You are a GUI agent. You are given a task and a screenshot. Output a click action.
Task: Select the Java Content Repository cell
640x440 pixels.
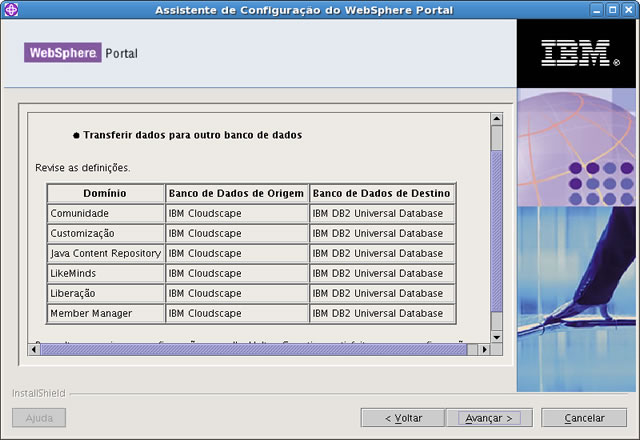(105, 253)
